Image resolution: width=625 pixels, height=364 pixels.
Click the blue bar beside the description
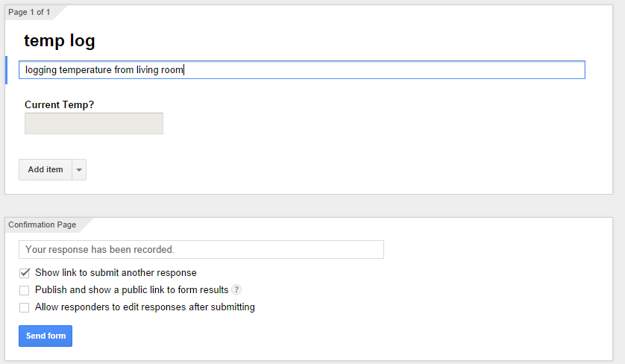(x=6, y=70)
